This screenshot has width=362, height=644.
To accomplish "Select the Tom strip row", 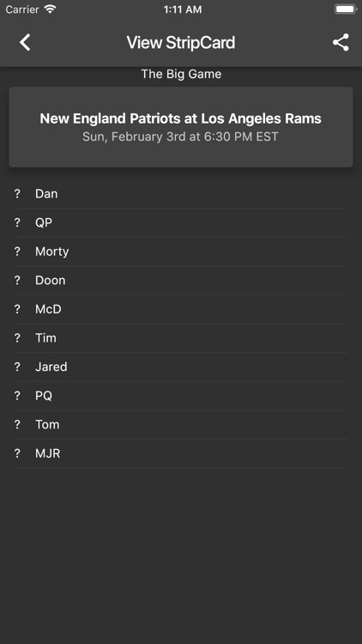I will point(181,424).
